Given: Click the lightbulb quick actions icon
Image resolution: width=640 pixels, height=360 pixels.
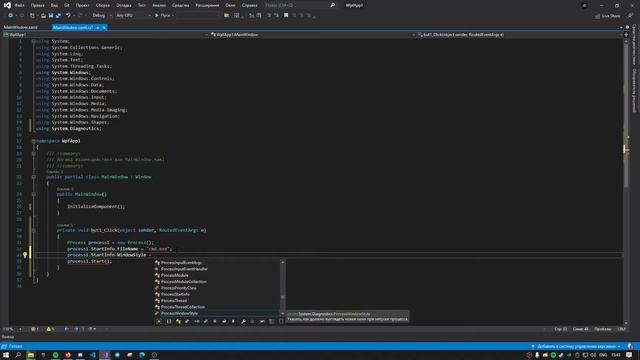Looking at the screenshot, I should 25,255.
